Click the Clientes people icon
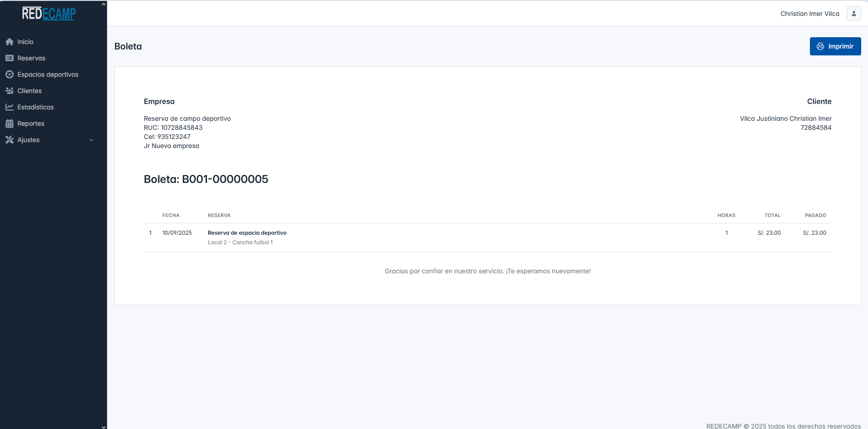The height and width of the screenshot is (429, 868). tap(10, 91)
